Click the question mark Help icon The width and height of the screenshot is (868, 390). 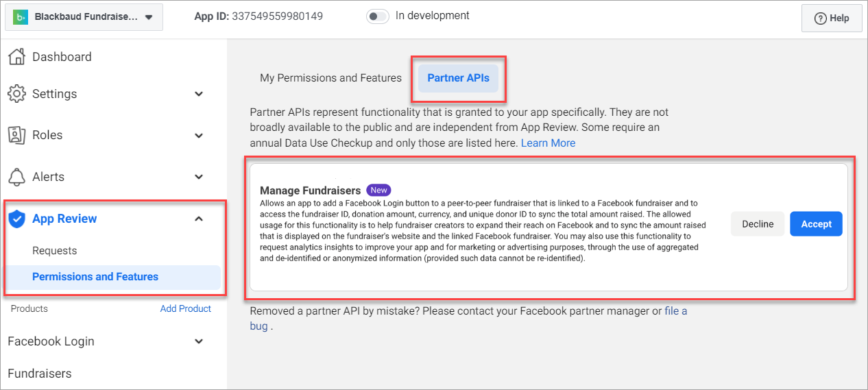point(820,19)
